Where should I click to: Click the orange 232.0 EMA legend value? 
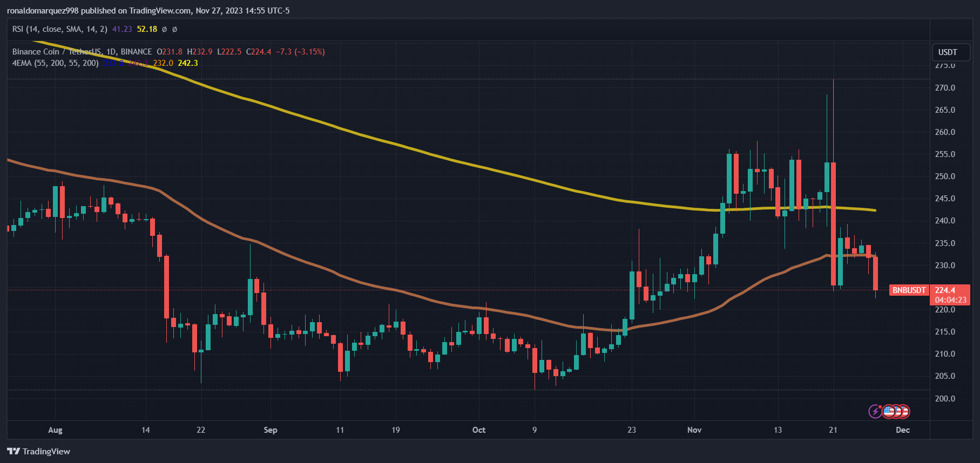(163, 63)
